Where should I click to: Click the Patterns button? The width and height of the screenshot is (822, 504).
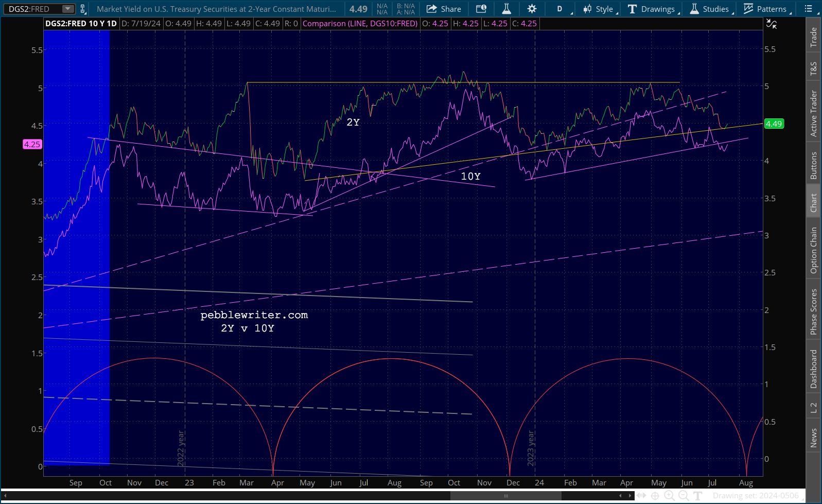(765, 9)
